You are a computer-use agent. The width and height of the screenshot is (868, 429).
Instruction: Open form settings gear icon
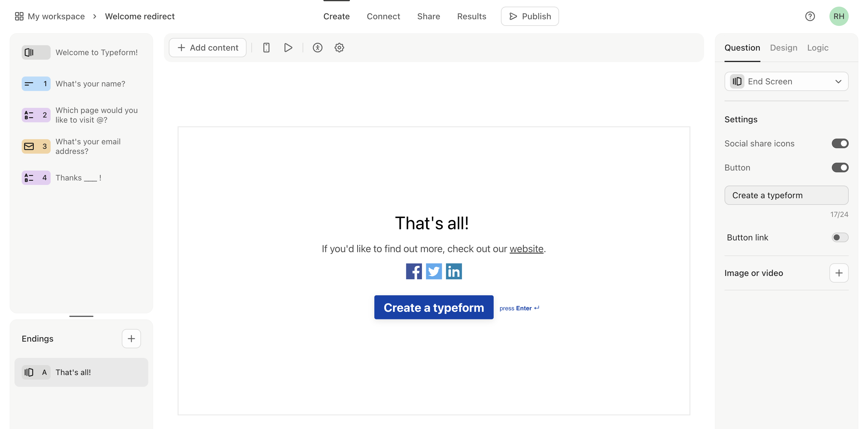(339, 48)
